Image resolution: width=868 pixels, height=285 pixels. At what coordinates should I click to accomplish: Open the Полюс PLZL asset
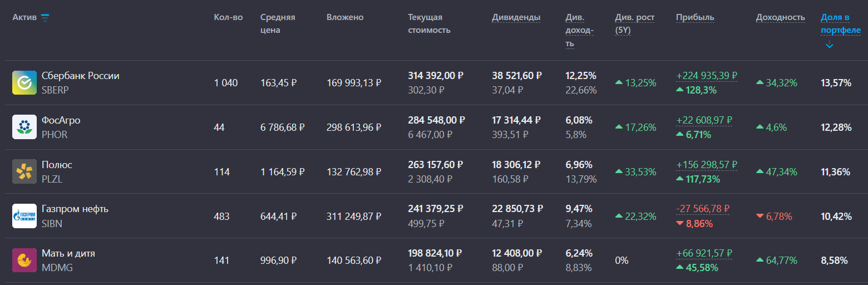(x=57, y=165)
